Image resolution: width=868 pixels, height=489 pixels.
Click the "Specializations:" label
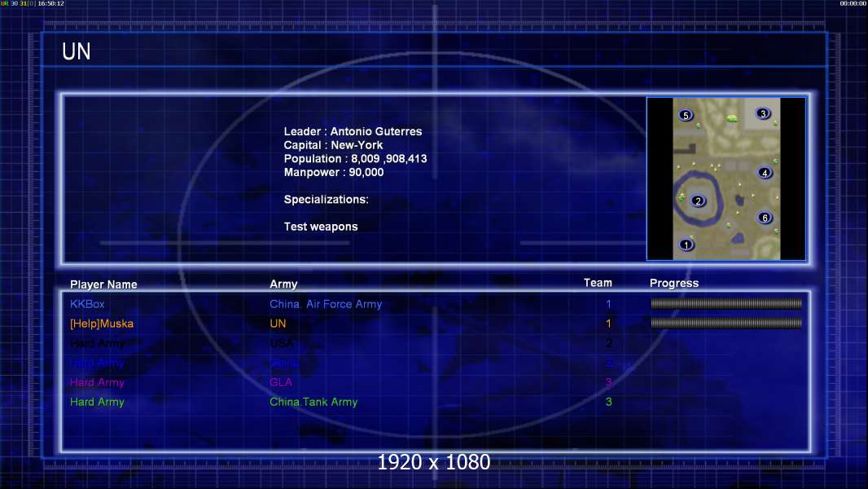pos(326,200)
